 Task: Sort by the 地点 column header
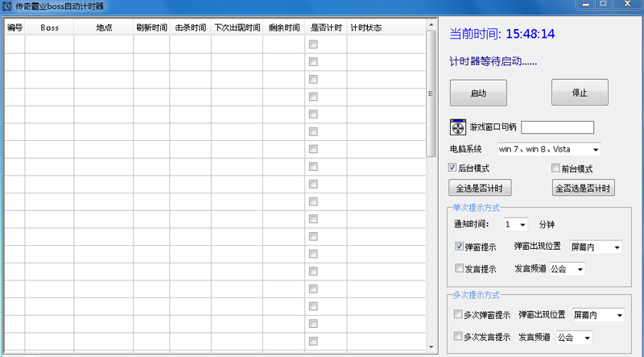click(x=104, y=27)
